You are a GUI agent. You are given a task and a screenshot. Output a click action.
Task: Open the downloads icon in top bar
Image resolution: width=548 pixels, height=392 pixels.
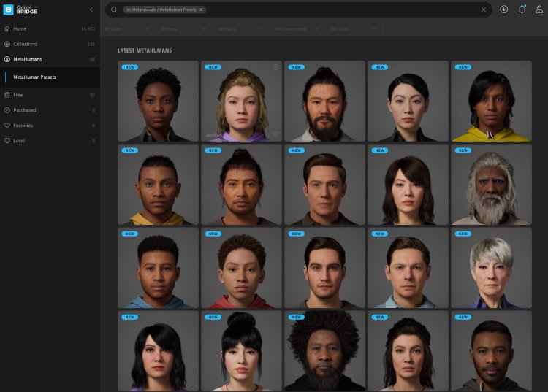(x=503, y=9)
